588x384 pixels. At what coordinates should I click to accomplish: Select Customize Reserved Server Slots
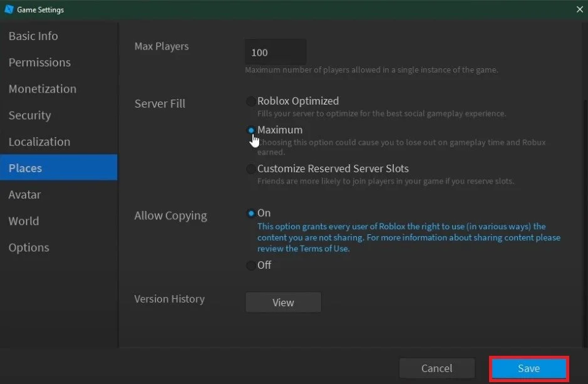pyautogui.click(x=251, y=169)
